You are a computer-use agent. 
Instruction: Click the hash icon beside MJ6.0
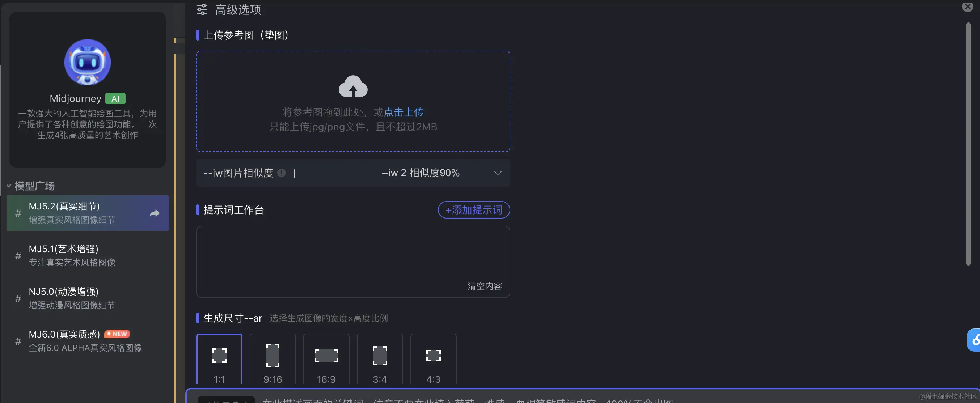(18, 341)
